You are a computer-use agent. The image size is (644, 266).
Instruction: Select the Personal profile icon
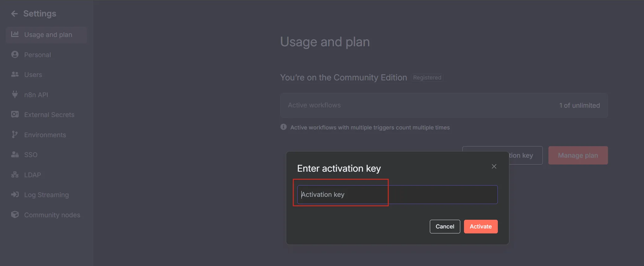pyautogui.click(x=15, y=54)
